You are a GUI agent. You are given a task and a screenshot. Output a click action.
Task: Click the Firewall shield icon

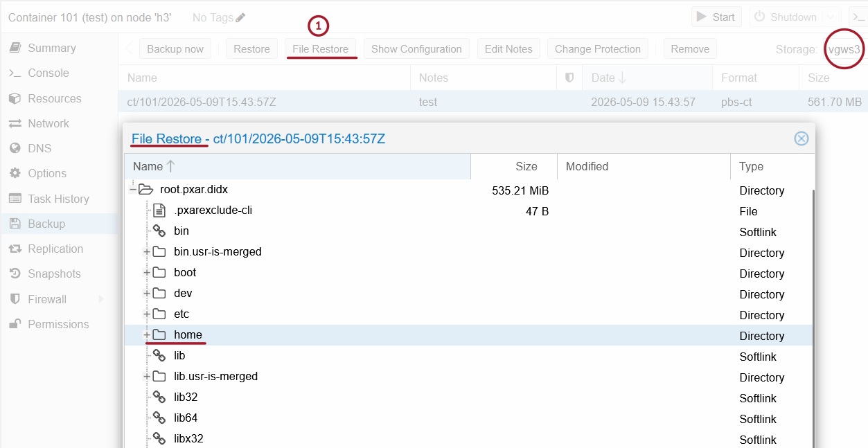[15, 299]
